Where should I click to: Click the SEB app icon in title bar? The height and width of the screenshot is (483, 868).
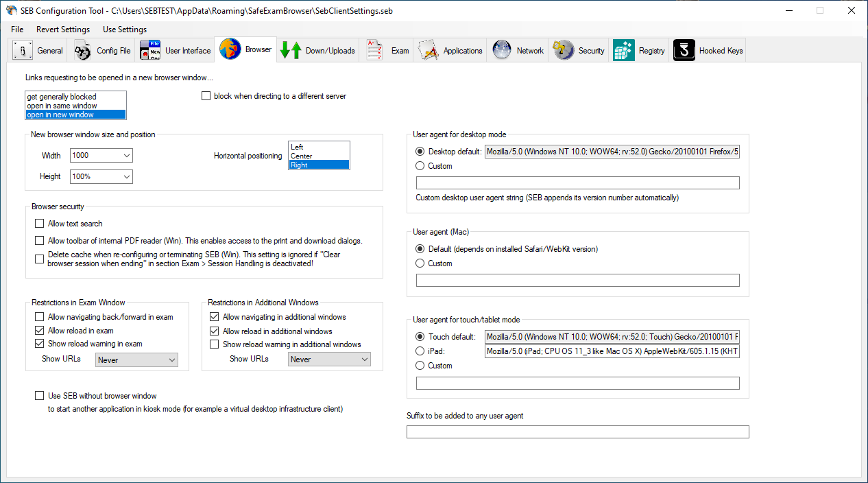tap(11, 11)
